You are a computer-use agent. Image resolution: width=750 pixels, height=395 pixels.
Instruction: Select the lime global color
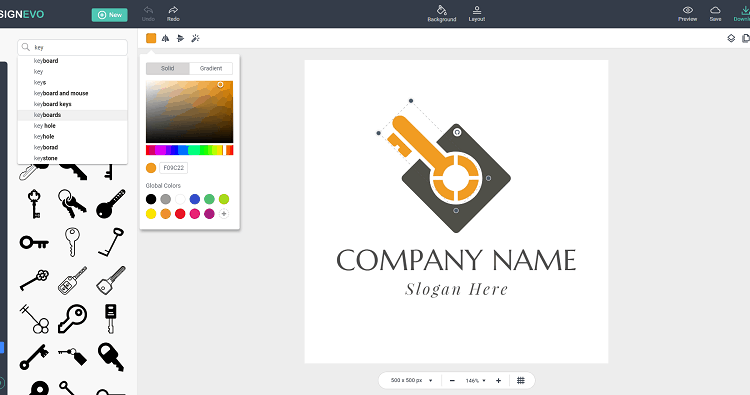pos(224,199)
